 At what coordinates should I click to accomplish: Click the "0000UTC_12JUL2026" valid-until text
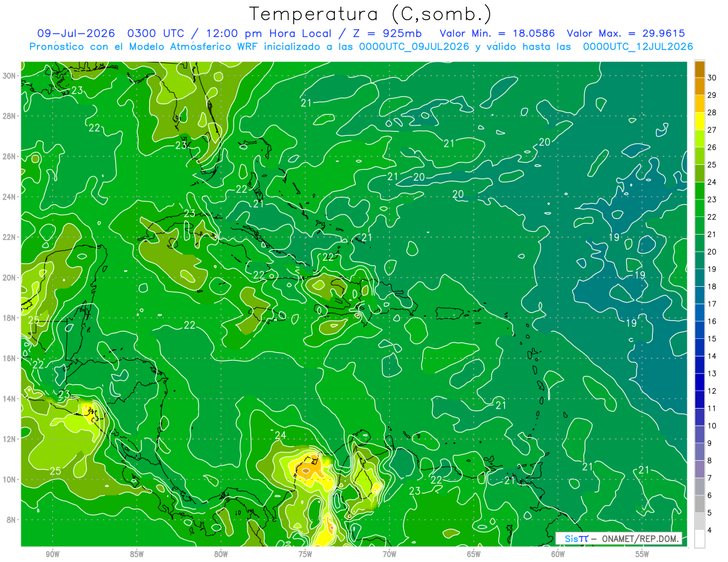638,47
